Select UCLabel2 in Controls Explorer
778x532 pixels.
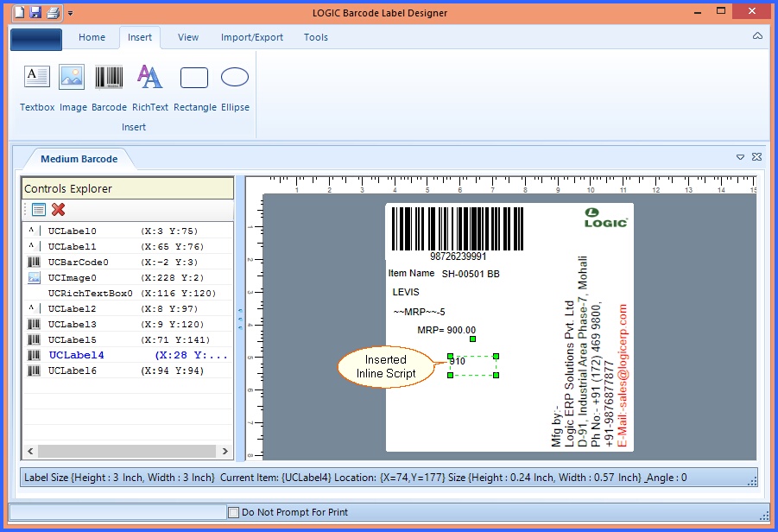pyautogui.click(x=128, y=308)
